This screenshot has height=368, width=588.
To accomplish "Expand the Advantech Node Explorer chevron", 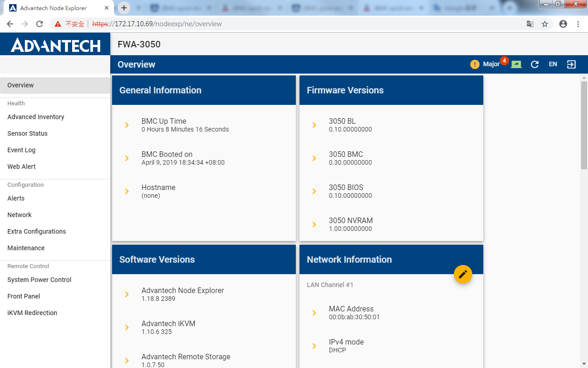I will pyautogui.click(x=127, y=294).
